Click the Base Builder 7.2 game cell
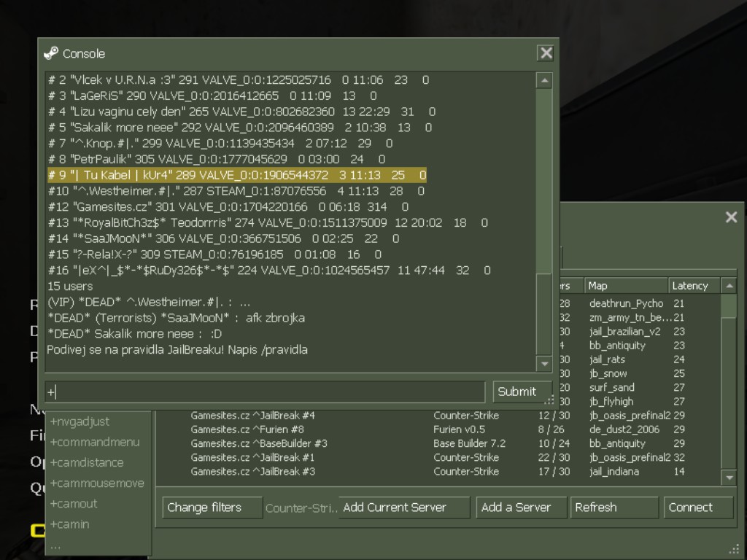The width and height of the screenshot is (747, 560). point(469,443)
